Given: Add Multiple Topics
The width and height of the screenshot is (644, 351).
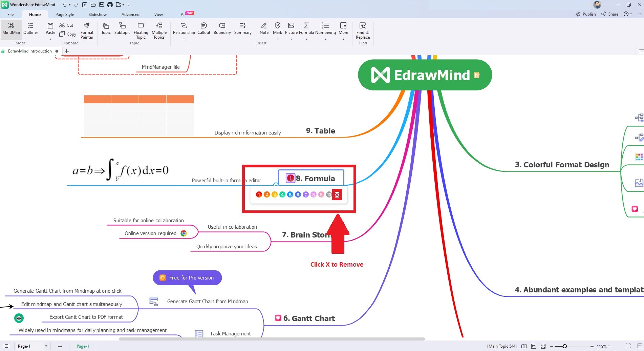Looking at the screenshot, I should tap(159, 30).
